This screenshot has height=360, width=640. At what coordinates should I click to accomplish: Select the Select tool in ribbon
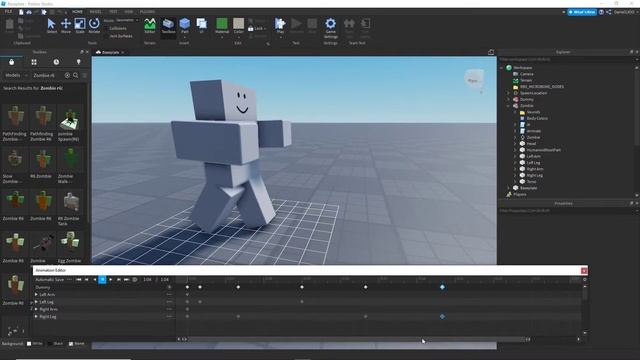pyautogui.click(x=51, y=26)
